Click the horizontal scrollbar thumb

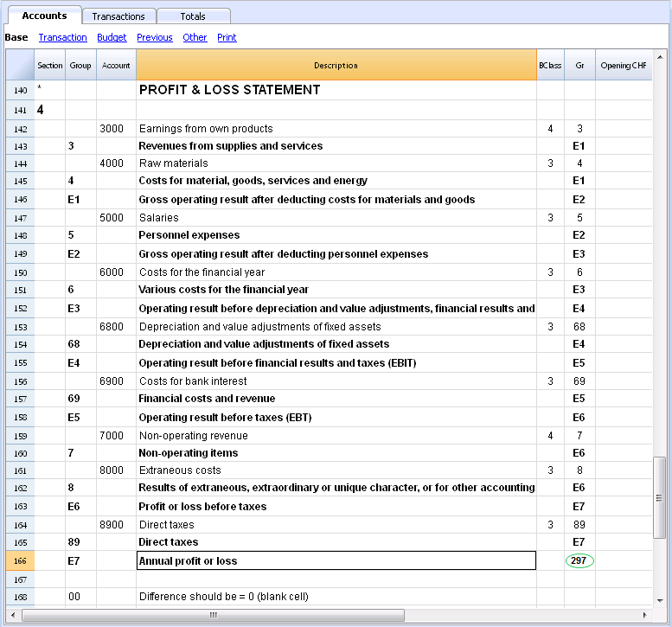[213, 616]
